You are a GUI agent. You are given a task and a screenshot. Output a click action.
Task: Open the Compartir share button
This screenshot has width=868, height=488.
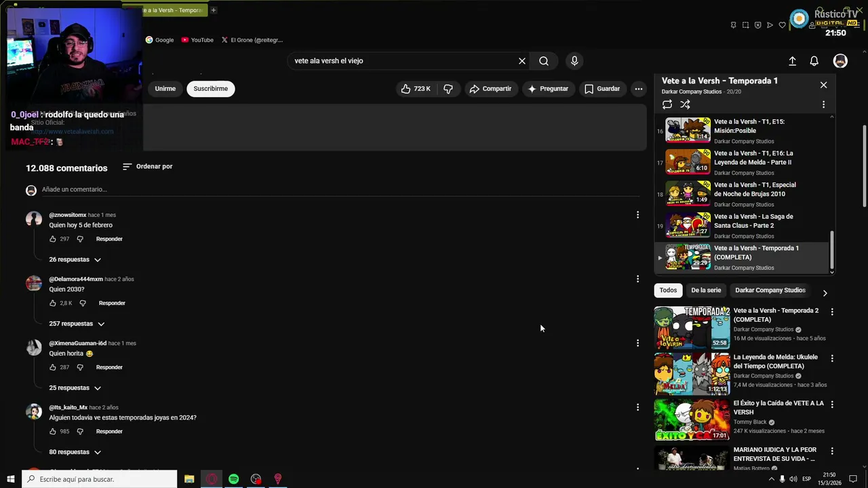pyautogui.click(x=490, y=89)
